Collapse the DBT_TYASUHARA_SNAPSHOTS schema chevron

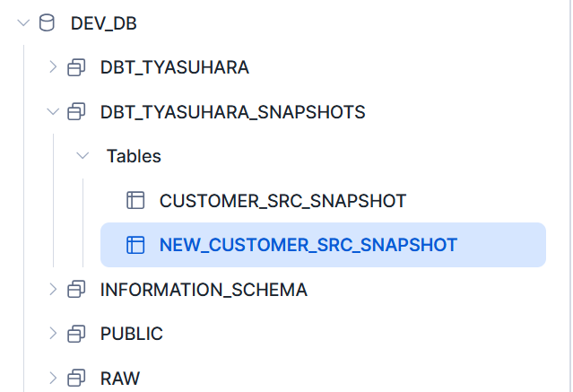[53, 112]
